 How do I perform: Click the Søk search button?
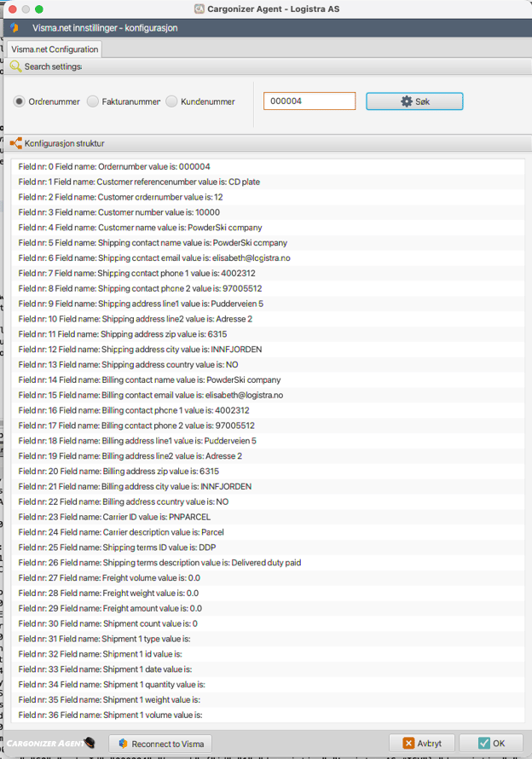coord(414,101)
